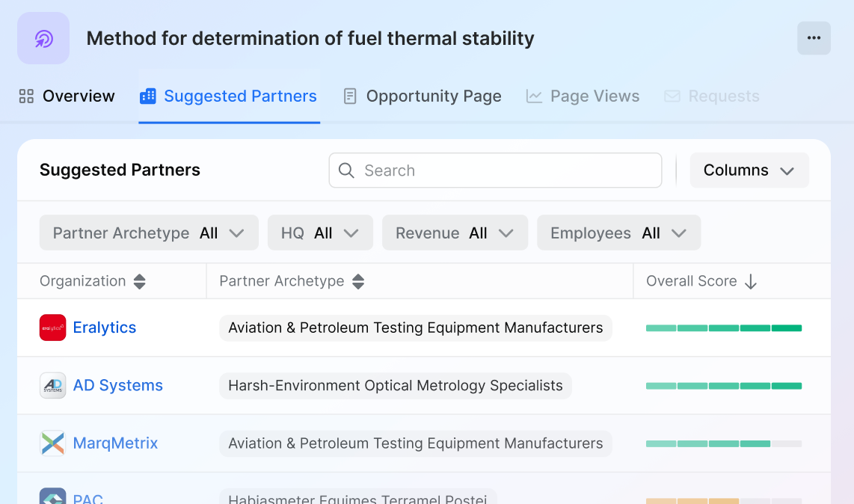Open the Eralytics organization link

click(x=105, y=328)
